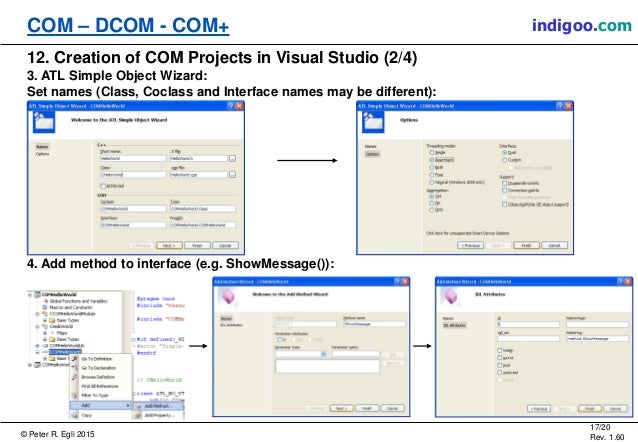This screenshot has width=638, height=442.
Task: Click Next in the Add Method welcome wizard
Action: point(341,408)
